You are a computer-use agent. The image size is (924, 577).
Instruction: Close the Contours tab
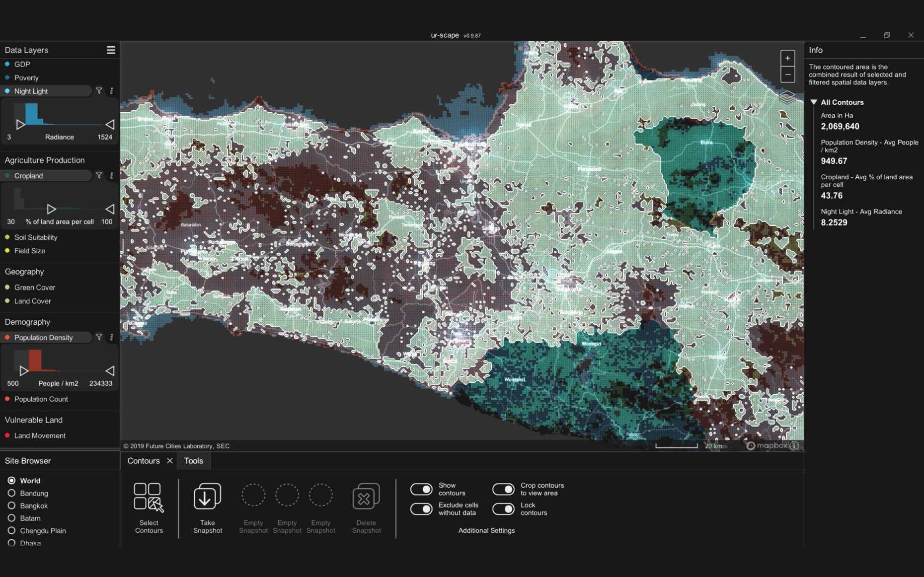click(x=170, y=461)
